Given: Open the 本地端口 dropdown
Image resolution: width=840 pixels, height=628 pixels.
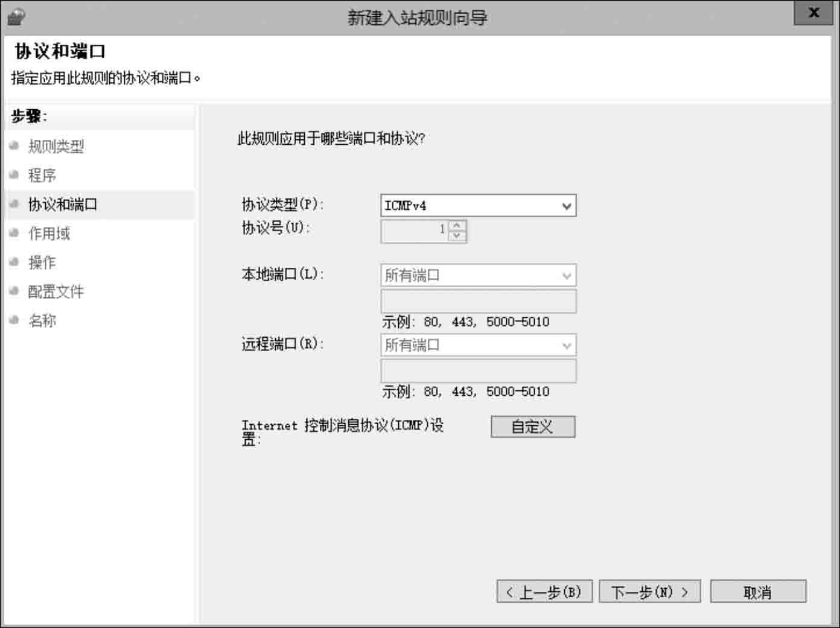Looking at the screenshot, I should pos(478,276).
